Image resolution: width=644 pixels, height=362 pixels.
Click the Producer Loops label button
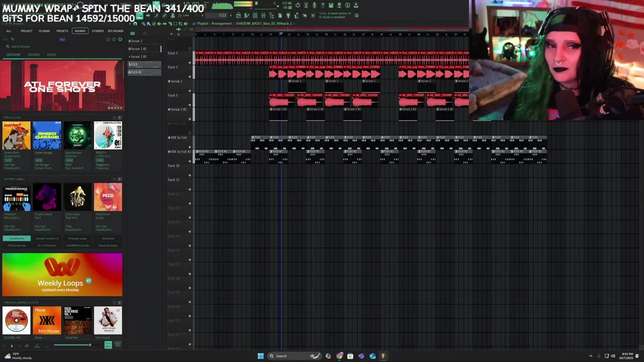pos(77,238)
